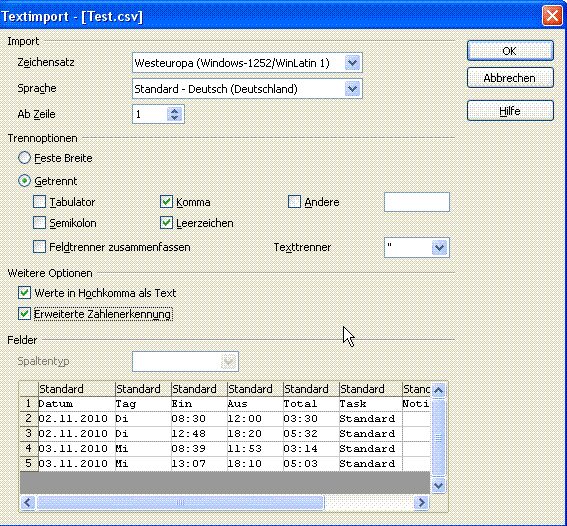
Task: Click the 18:10 cell in row 5
Action: (x=255, y=463)
